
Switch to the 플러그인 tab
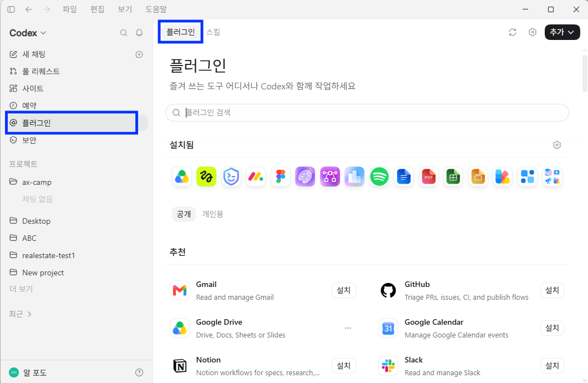pos(181,32)
